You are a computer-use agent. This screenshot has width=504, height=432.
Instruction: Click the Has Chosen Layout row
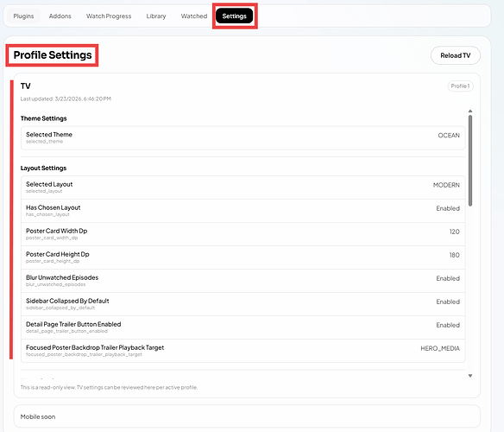tap(243, 211)
